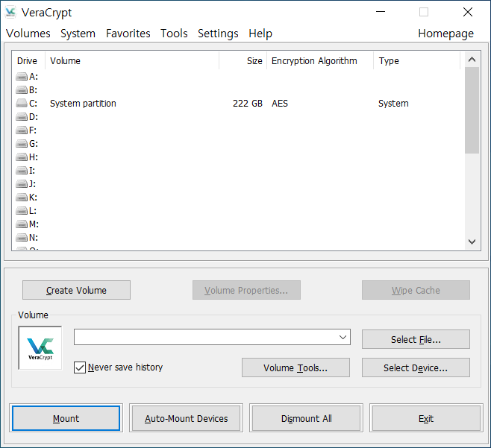Click the Type column header
Screen dimensions: 491x448
point(417,60)
